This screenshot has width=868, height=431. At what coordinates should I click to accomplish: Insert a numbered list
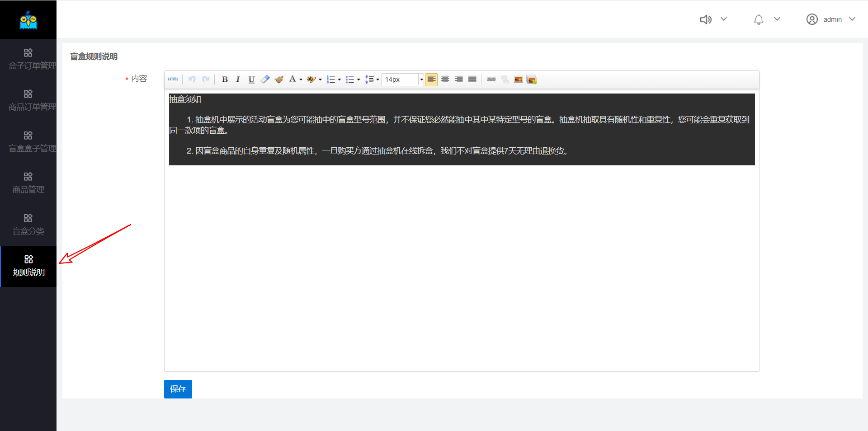tap(331, 80)
